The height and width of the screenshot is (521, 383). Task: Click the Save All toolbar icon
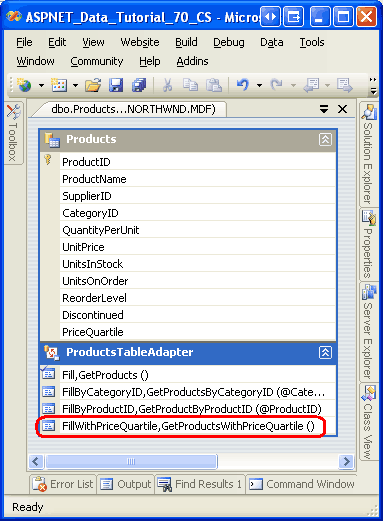[x=139, y=85]
